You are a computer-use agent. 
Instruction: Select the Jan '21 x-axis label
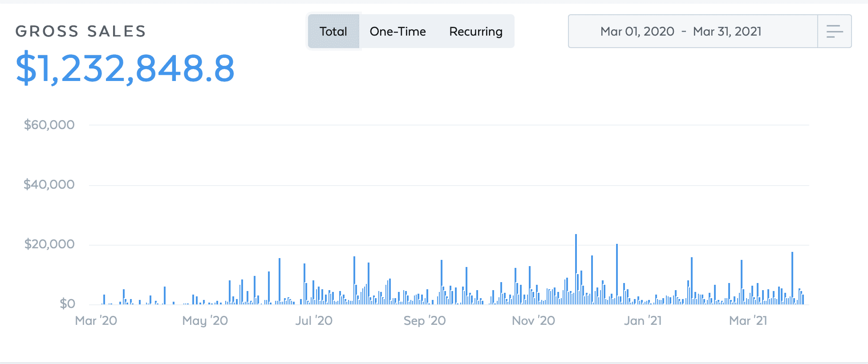[x=643, y=321]
